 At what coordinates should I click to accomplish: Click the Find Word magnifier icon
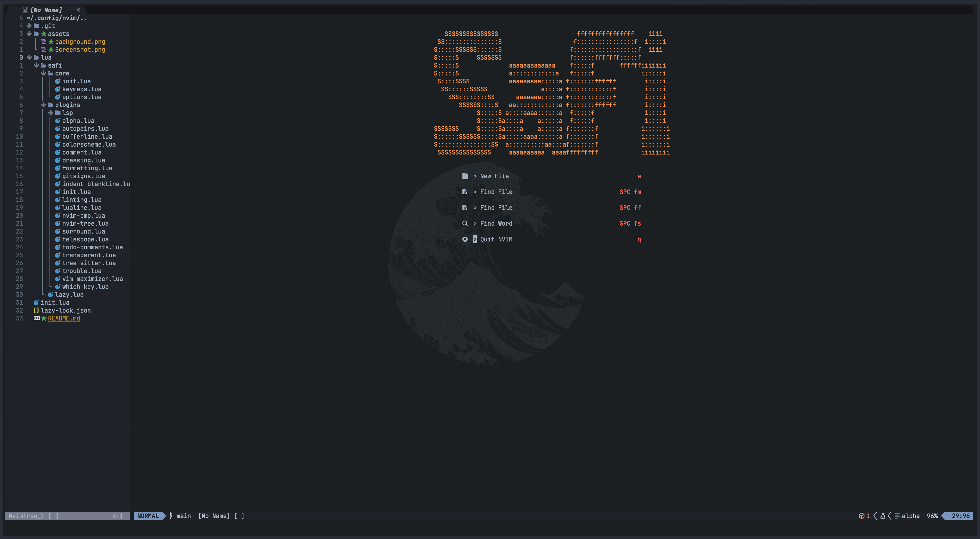pos(464,224)
